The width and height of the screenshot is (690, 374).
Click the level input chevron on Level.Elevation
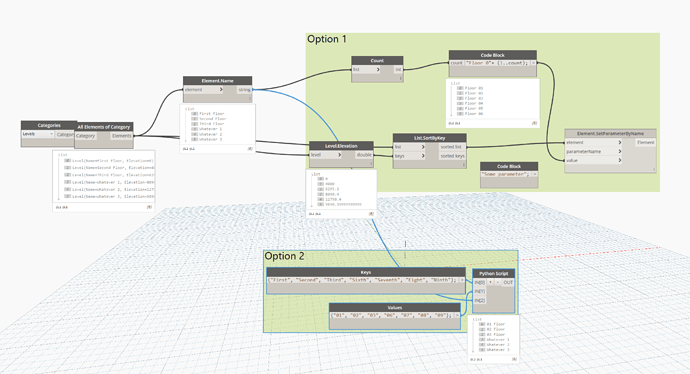pos(339,155)
